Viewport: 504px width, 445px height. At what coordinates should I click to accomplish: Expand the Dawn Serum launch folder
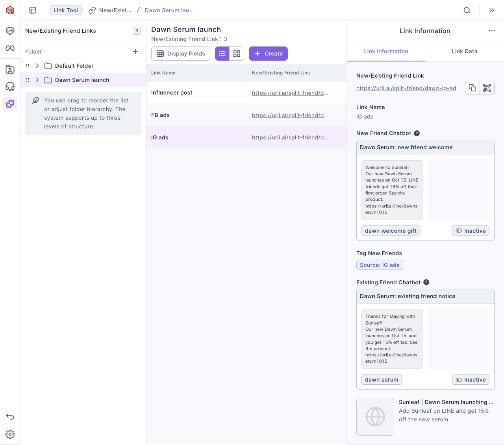(37, 80)
